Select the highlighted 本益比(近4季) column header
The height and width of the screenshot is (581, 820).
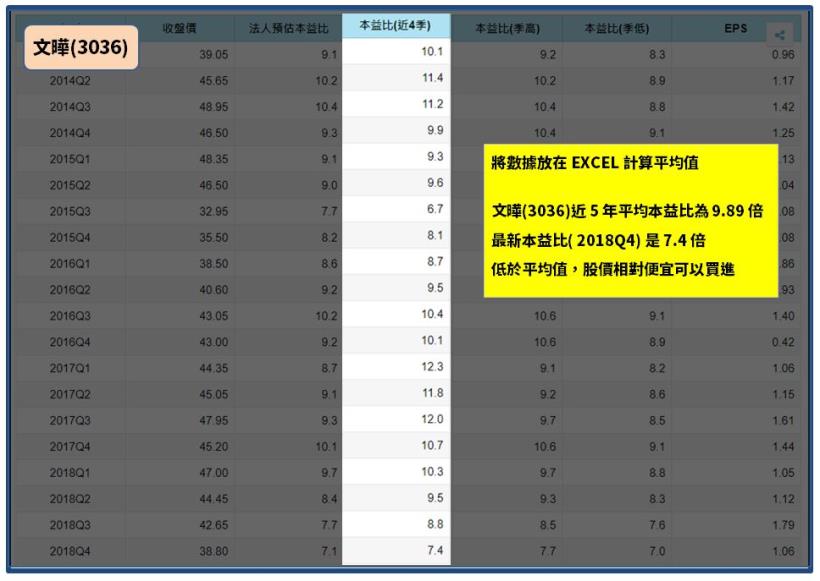(395, 25)
